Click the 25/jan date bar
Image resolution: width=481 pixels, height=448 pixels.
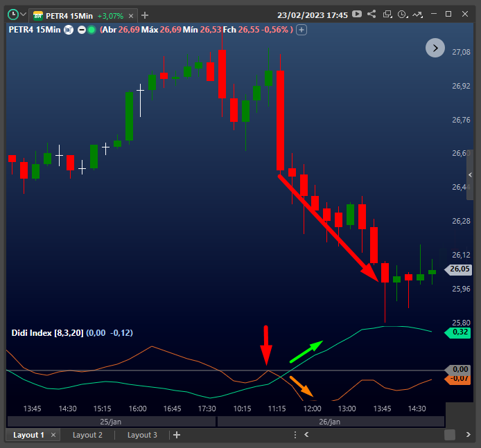(111, 422)
